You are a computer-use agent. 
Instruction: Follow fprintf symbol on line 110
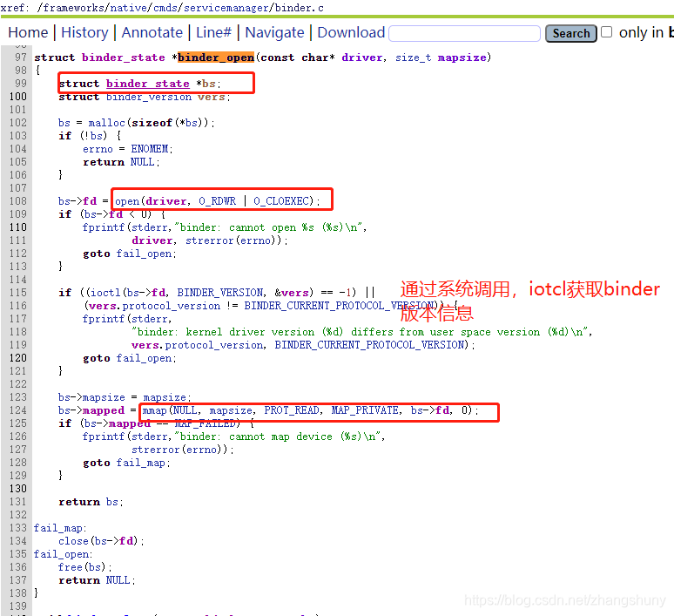point(103,227)
